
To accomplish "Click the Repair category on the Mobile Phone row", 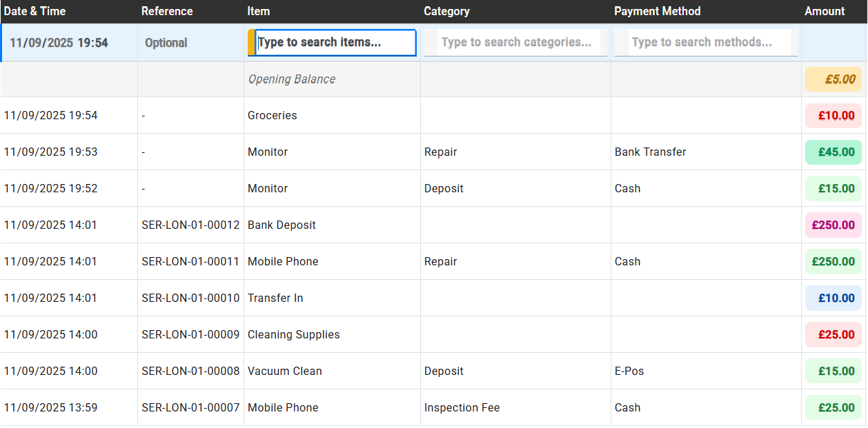I will (440, 261).
